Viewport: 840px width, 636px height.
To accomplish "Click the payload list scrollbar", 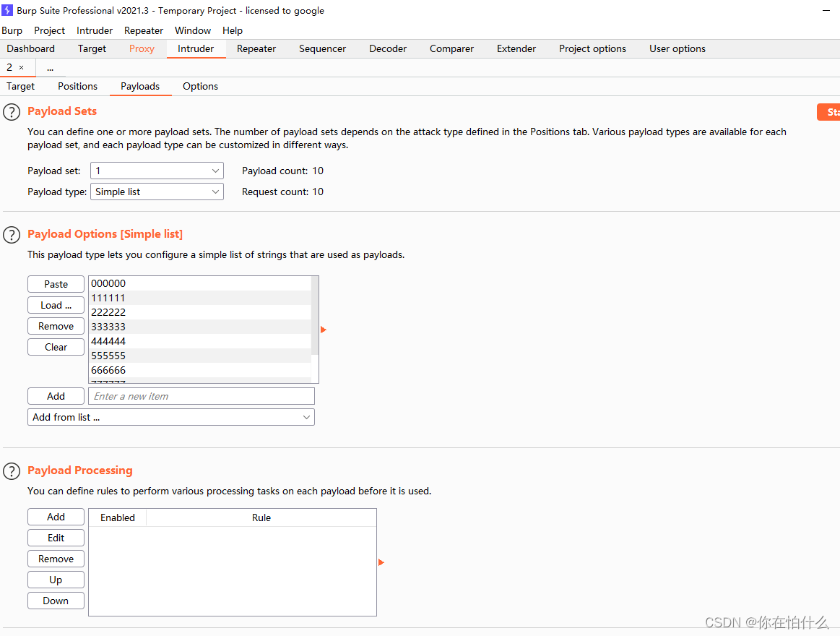I will click(x=315, y=316).
